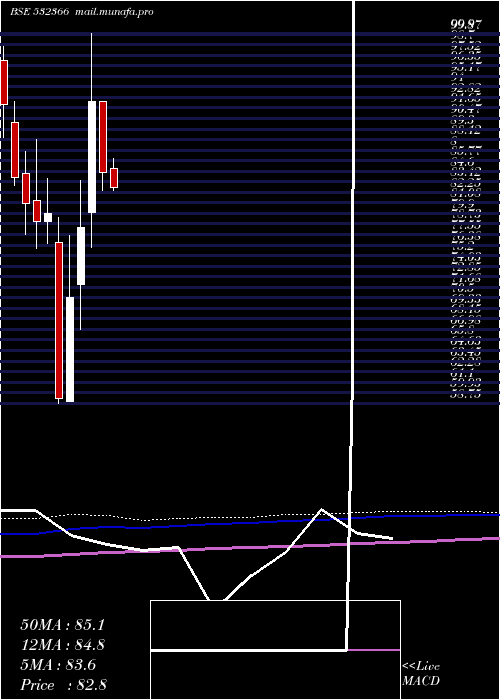
Task: Select the 12MA : 84.8 reading
Action: pos(62,645)
